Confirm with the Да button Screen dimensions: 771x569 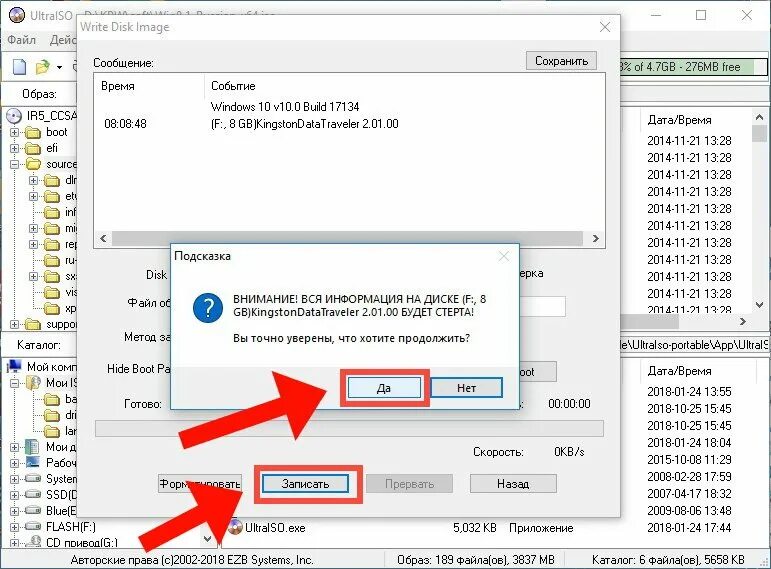[x=384, y=388]
